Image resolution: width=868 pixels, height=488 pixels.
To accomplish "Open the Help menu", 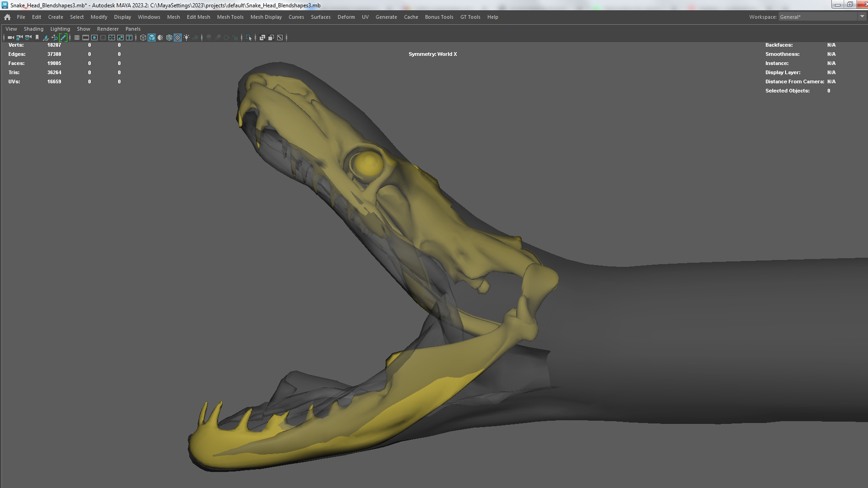I will (x=492, y=17).
